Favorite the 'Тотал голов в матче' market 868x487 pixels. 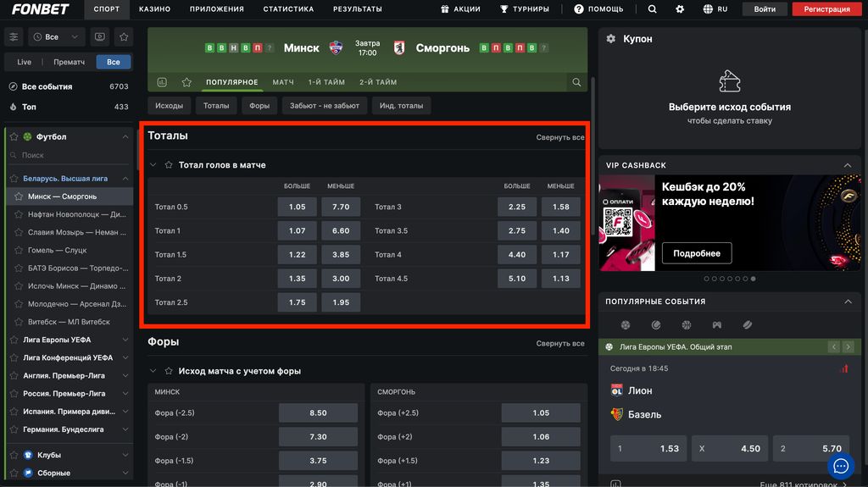(x=169, y=165)
